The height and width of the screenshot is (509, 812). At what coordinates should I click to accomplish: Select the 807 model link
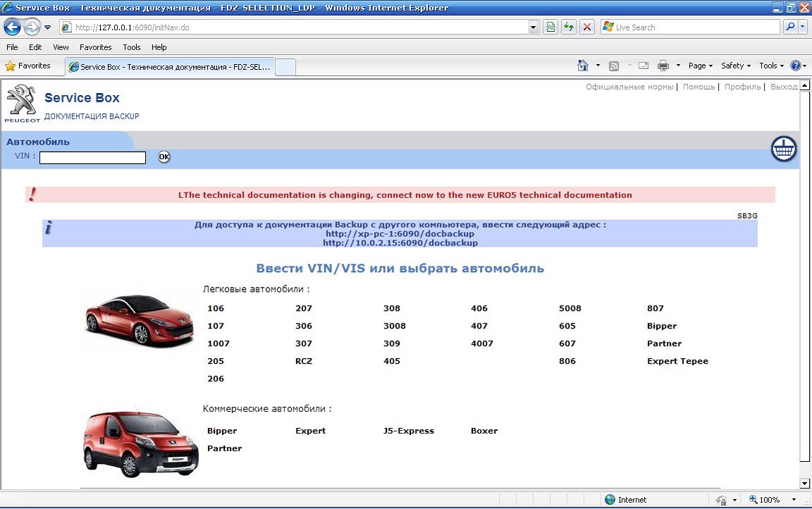(x=655, y=308)
